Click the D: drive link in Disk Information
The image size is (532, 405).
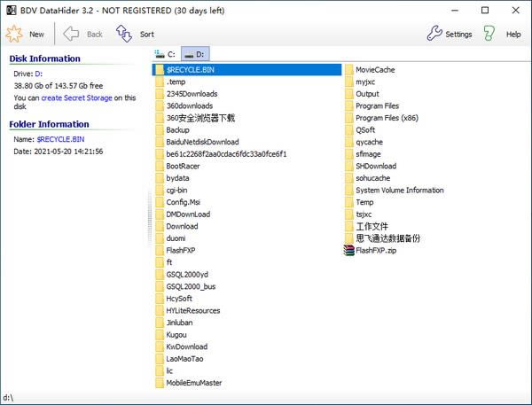click(39, 74)
